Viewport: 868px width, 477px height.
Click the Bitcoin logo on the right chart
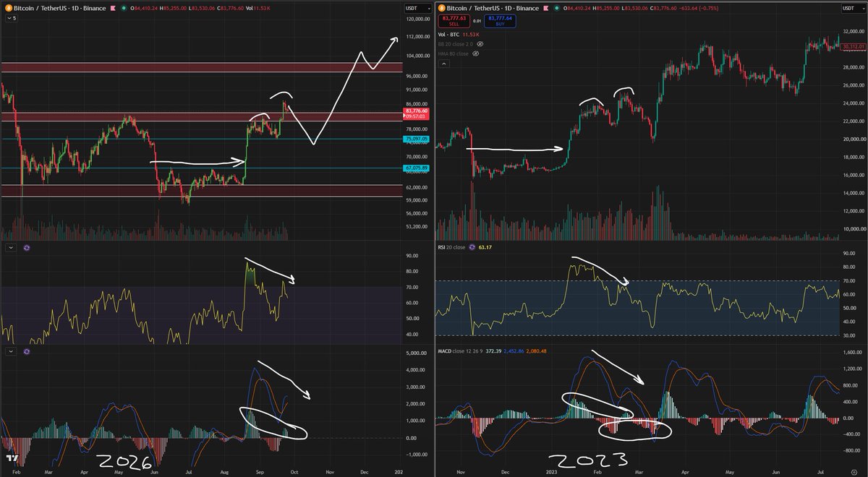441,8
